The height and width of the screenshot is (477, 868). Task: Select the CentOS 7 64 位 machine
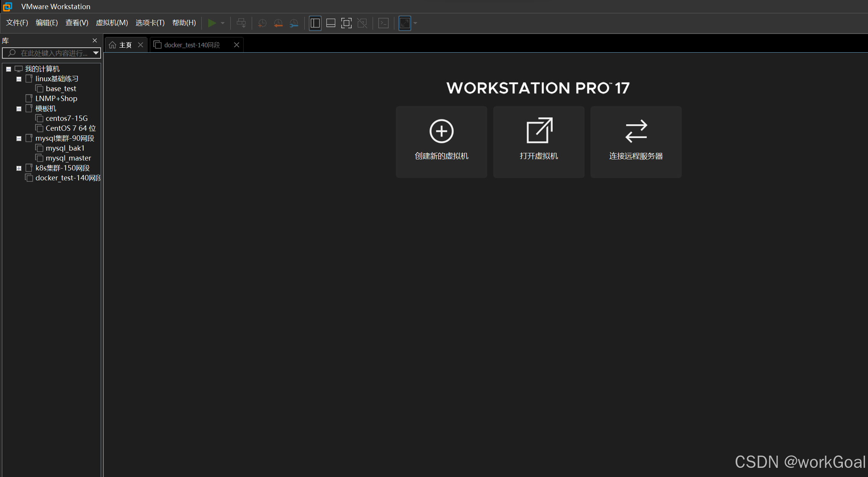click(x=71, y=128)
